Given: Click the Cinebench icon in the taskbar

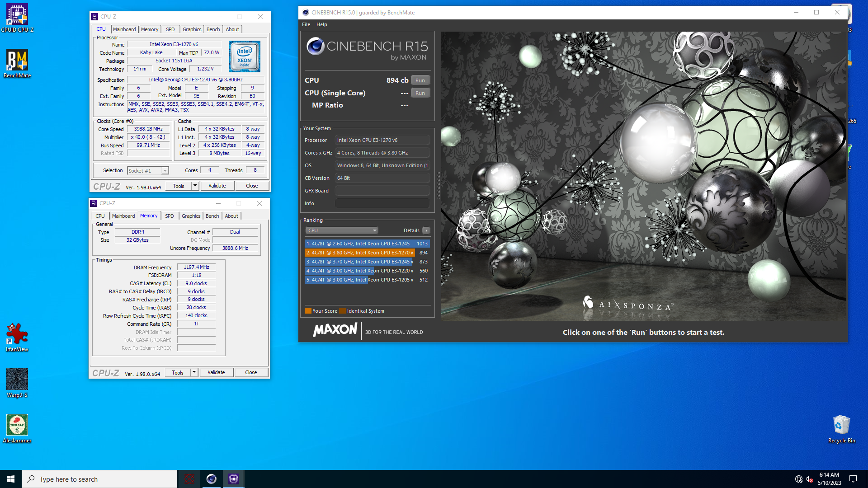Looking at the screenshot, I should [x=212, y=479].
